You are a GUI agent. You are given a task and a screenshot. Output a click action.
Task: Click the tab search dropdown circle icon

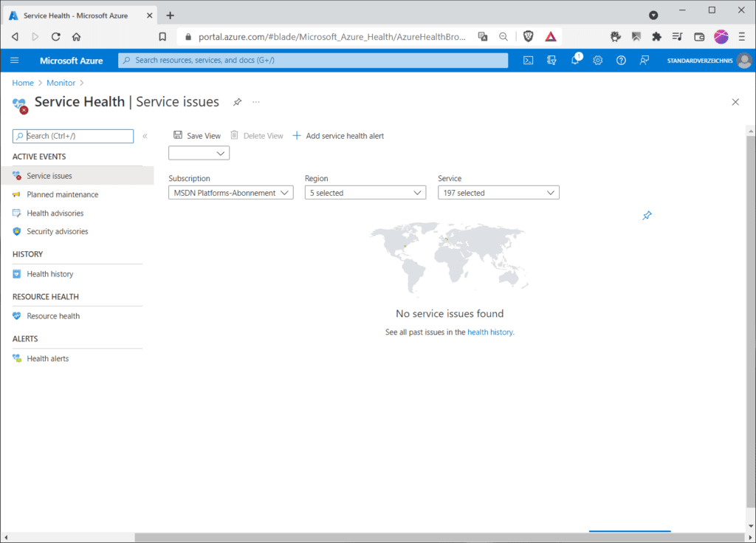653,16
